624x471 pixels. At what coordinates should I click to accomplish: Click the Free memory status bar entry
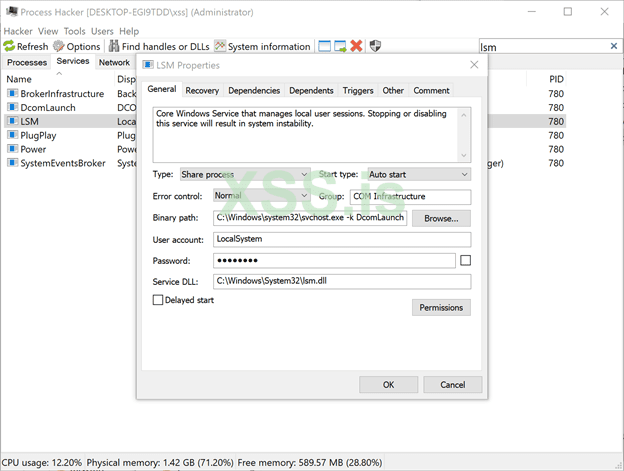pyautogui.click(x=310, y=463)
